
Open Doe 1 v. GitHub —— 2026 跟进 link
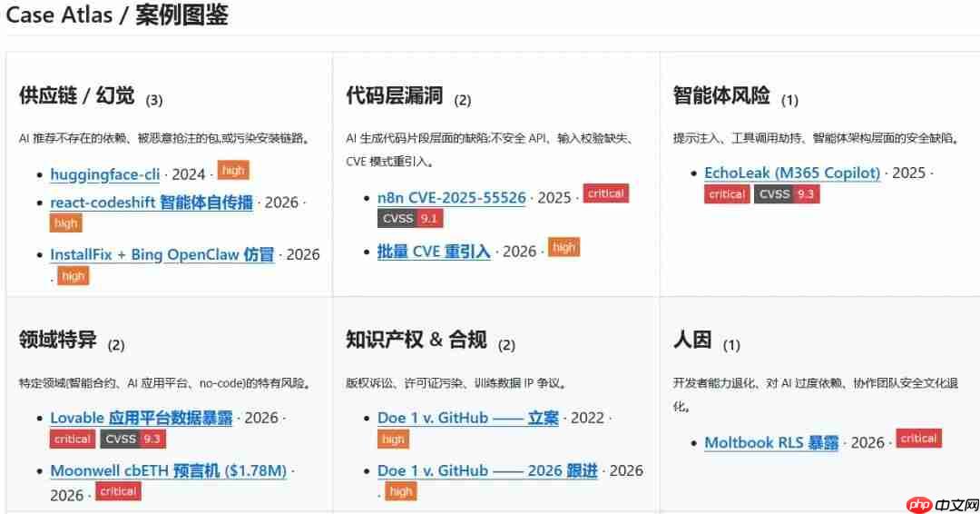coord(487,470)
